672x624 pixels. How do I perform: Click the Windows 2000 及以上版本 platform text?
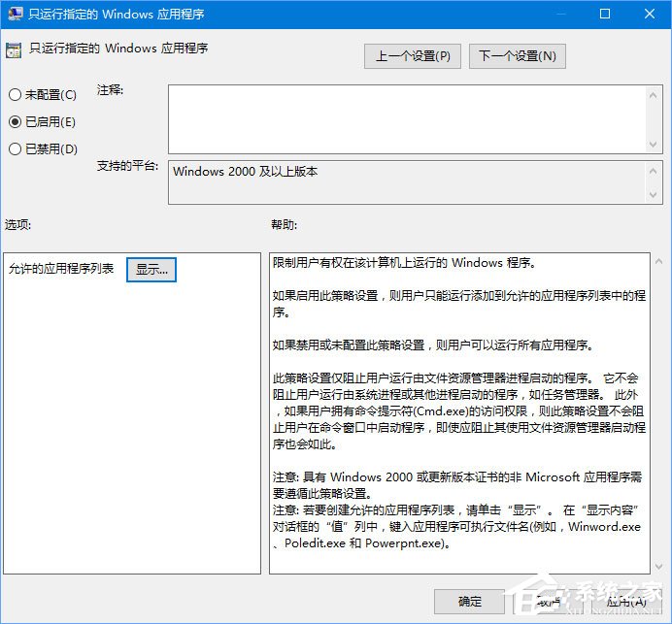pyautogui.click(x=245, y=172)
